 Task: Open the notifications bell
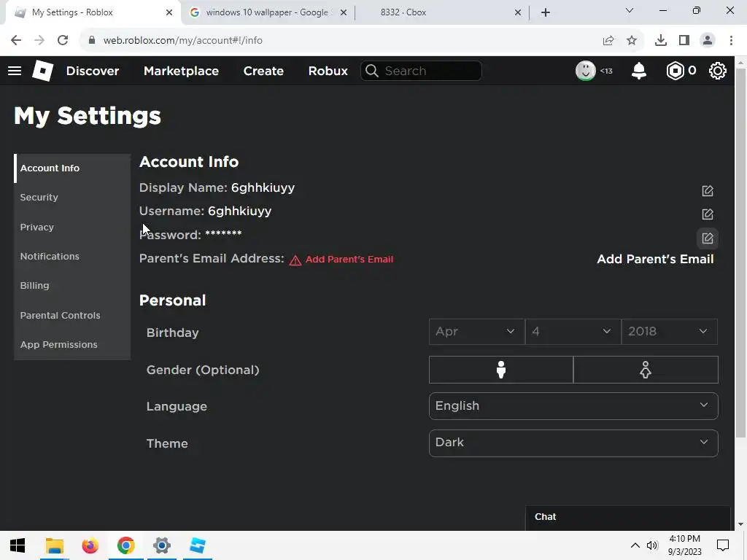[x=639, y=71]
